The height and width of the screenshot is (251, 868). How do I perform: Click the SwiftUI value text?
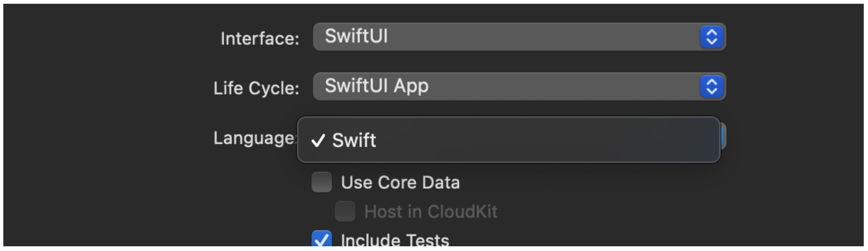356,36
